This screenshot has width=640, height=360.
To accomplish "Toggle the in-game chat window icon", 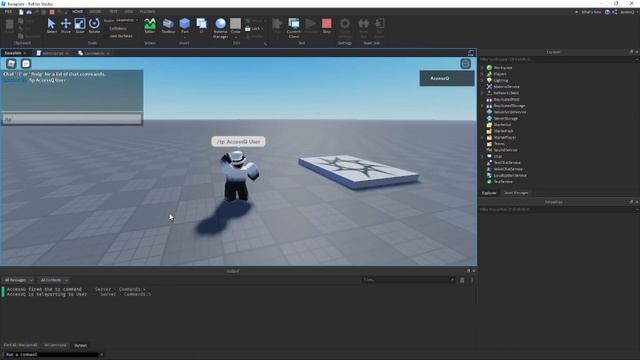I will click(26, 63).
